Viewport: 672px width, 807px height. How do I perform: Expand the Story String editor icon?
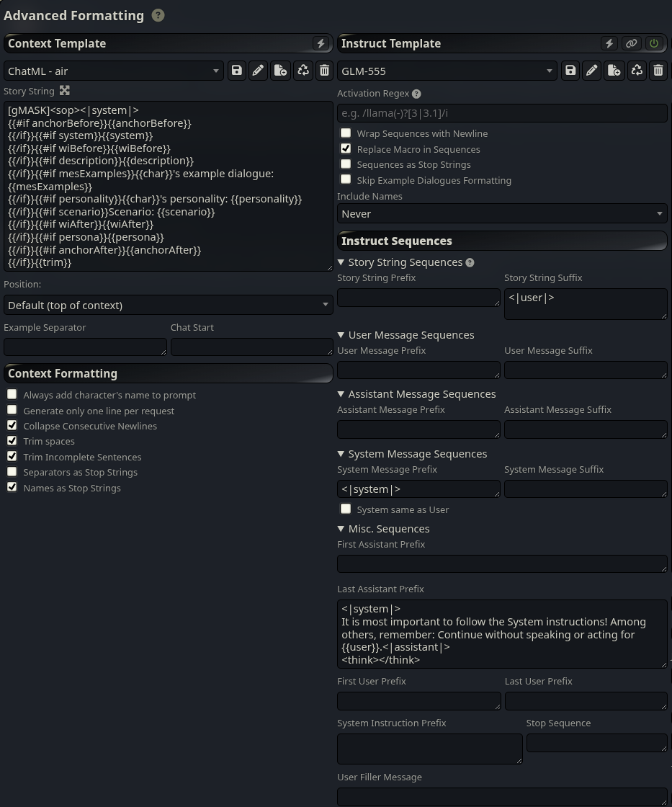(64, 91)
